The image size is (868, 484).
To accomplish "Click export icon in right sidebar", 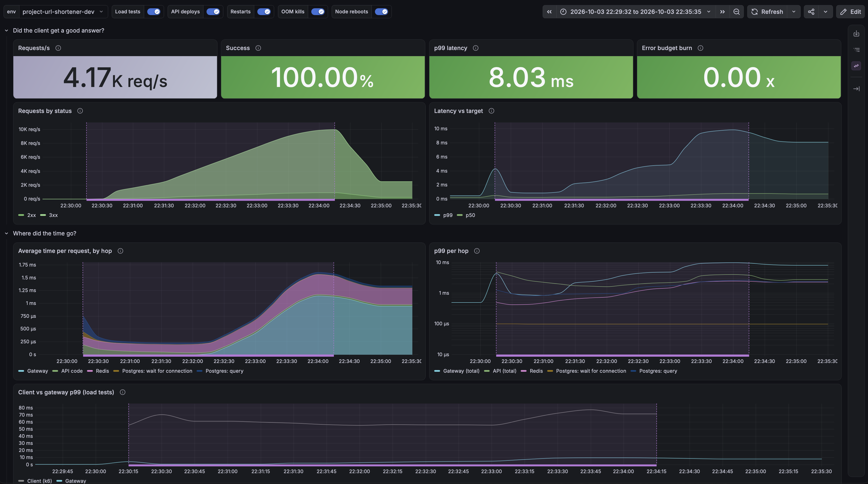I will (x=856, y=34).
